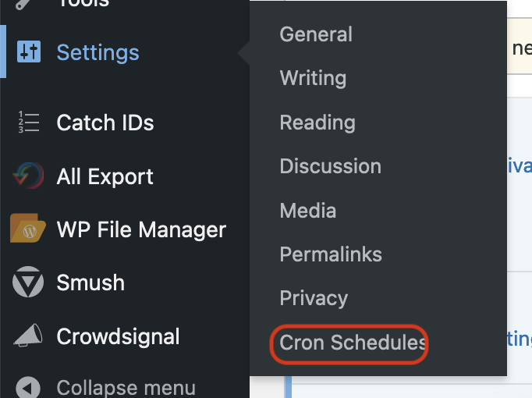Screen dimensions: 532x398
Task: Open Cron Schedules in Settings submenu
Action: (x=353, y=343)
